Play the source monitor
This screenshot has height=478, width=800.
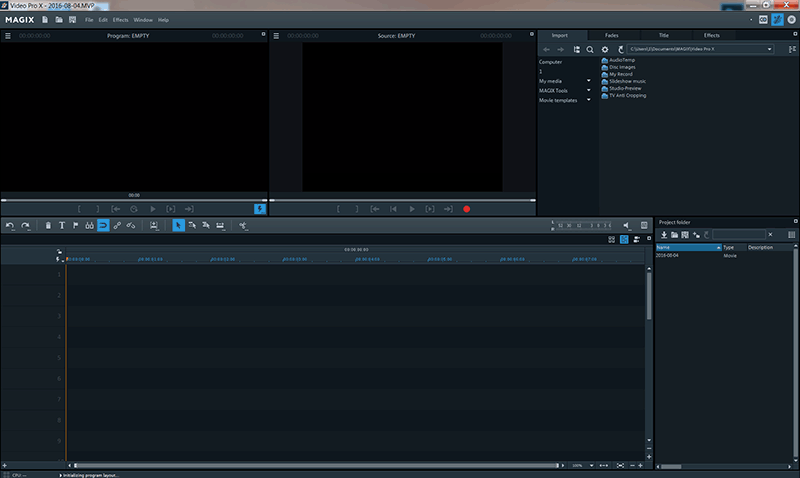pos(412,209)
